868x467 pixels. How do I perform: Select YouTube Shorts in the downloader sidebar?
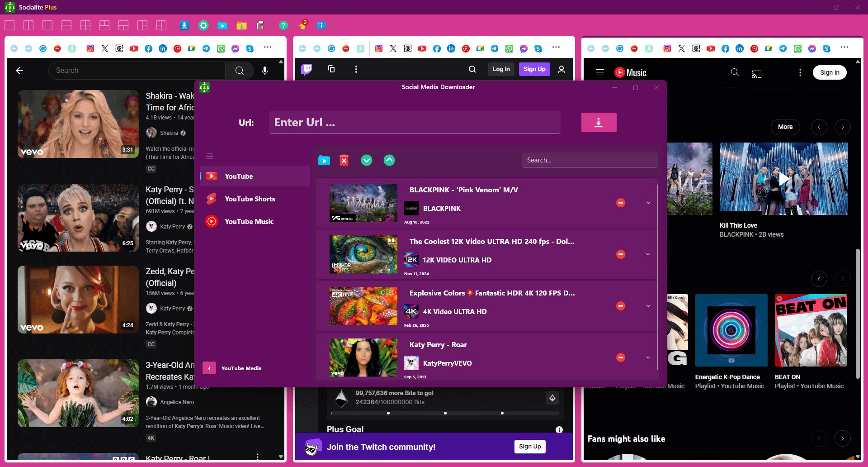(x=250, y=199)
